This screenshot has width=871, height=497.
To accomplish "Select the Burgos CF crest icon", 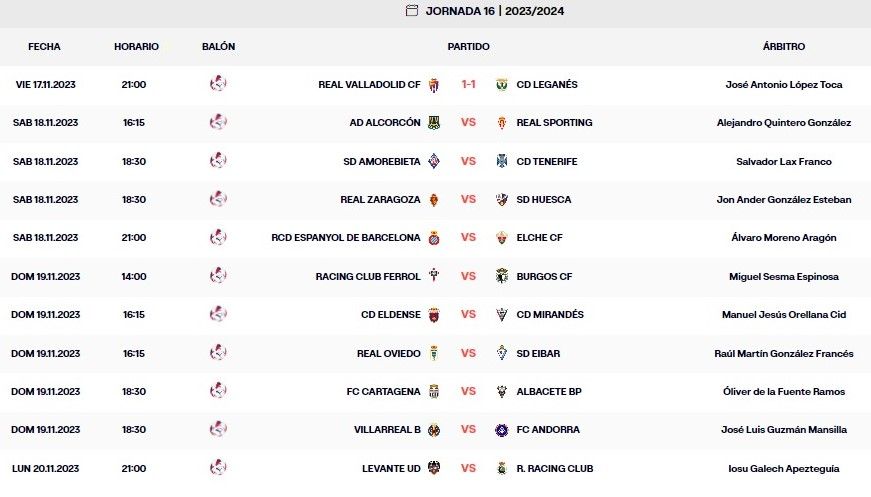I will 503,276.
